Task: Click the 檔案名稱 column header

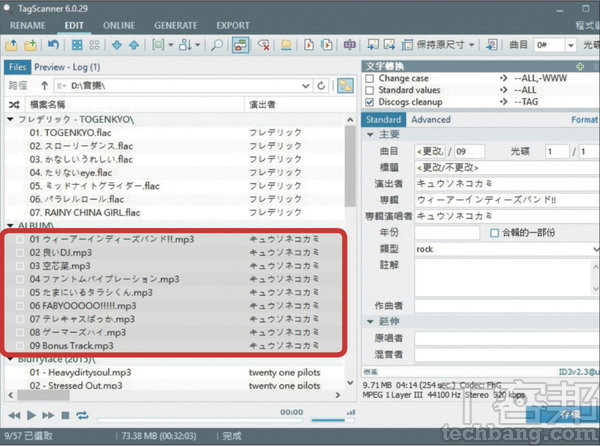Action: pyautogui.click(x=134, y=104)
